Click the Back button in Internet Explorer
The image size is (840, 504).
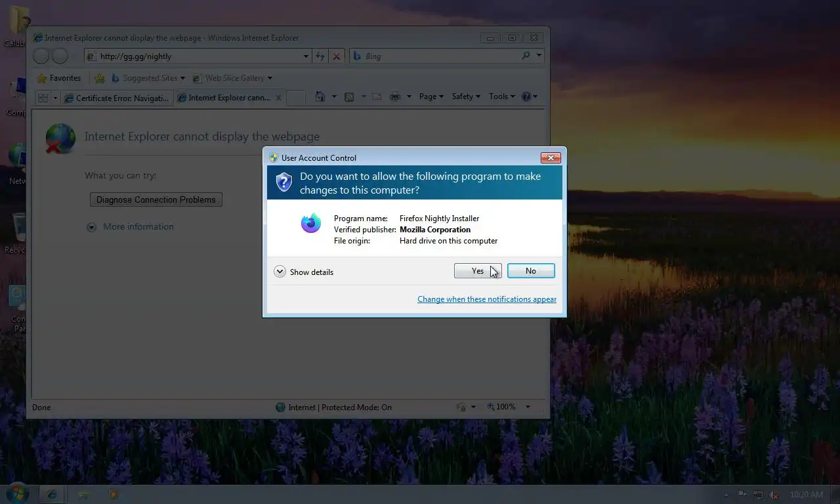click(x=41, y=56)
